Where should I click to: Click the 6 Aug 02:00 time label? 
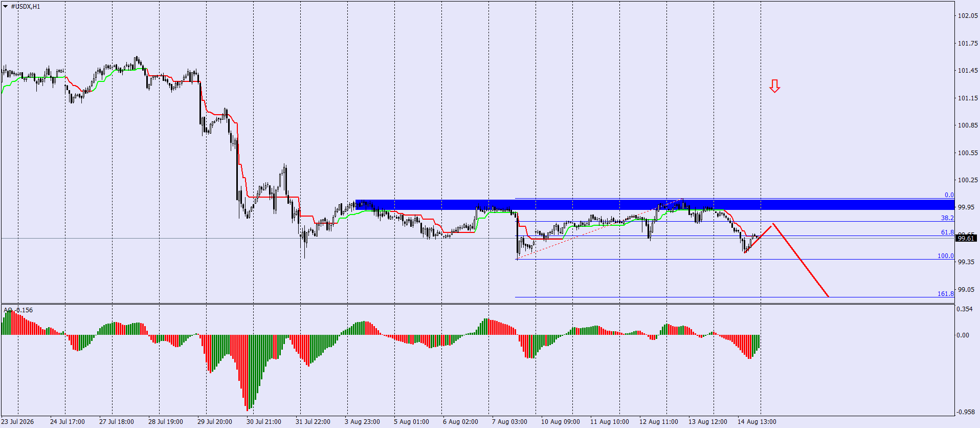point(460,422)
